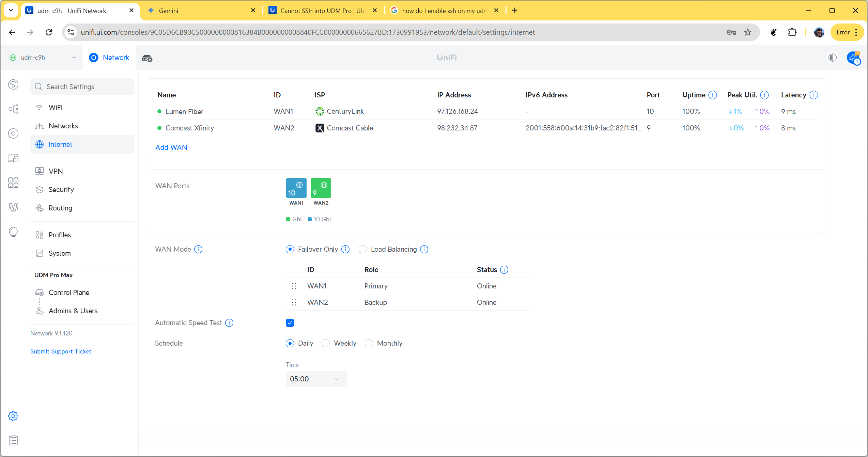Open the Topology icon in left rail
Screen dimensions: 868x457
pos(13,109)
